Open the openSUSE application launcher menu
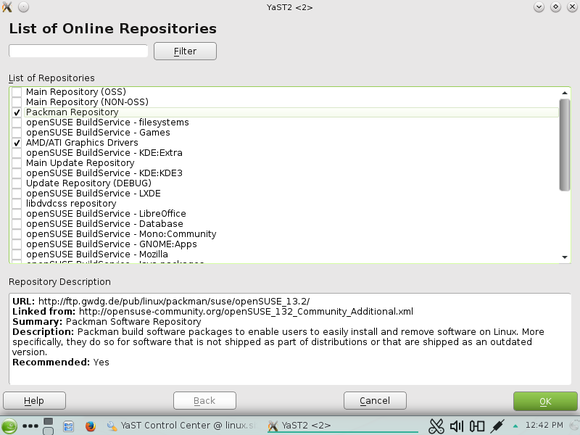The width and height of the screenshot is (580, 435). 9,426
